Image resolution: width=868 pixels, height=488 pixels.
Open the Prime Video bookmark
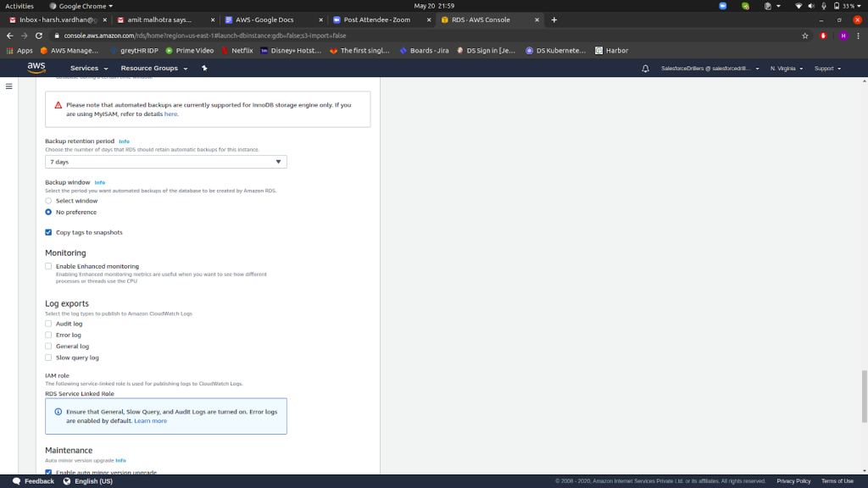[x=190, y=50]
